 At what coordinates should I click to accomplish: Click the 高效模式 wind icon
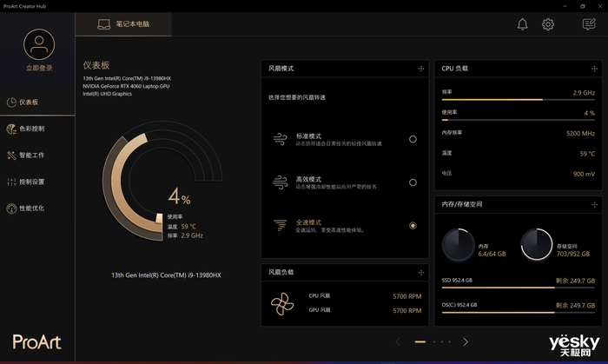(280, 182)
